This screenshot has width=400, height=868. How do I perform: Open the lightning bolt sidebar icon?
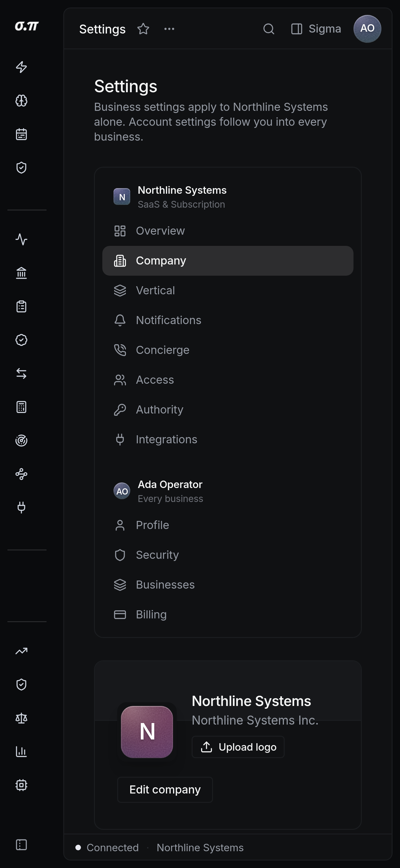21,67
